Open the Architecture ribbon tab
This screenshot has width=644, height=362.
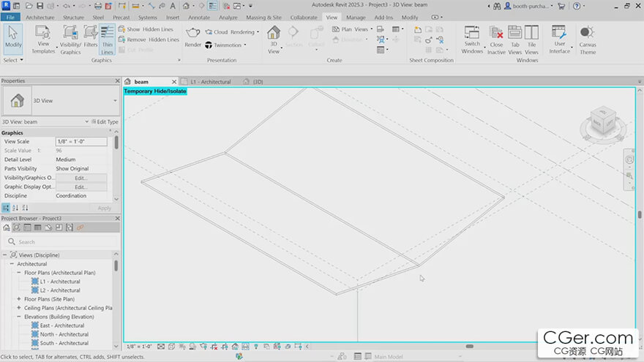click(x=40, y=17)
